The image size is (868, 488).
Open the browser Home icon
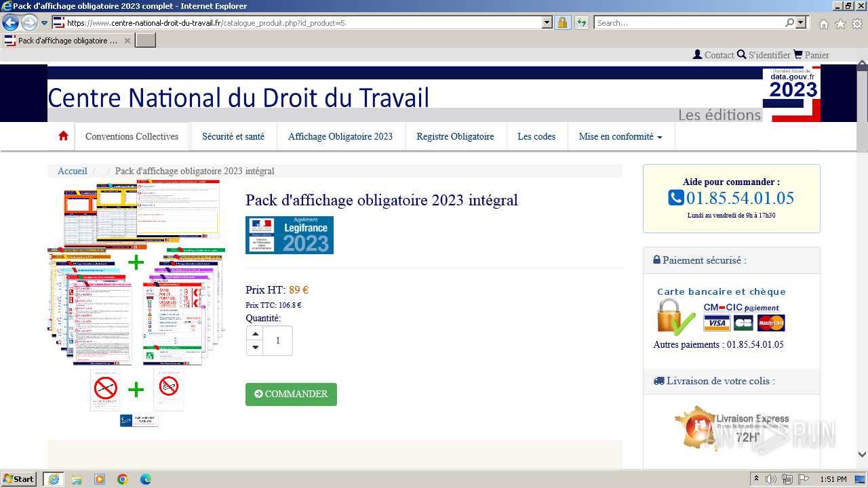[x=823, y=24]
